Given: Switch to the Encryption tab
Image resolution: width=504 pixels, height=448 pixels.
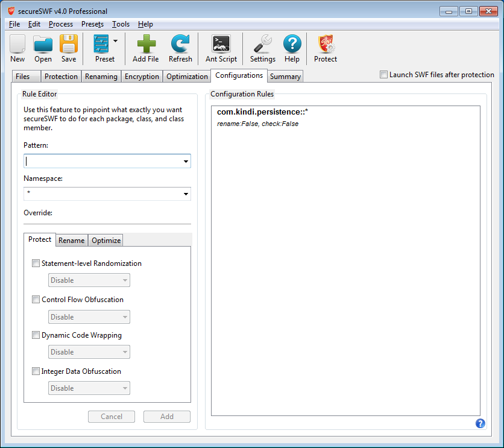Looking at the screenshot, I should [x=142, y=77].
